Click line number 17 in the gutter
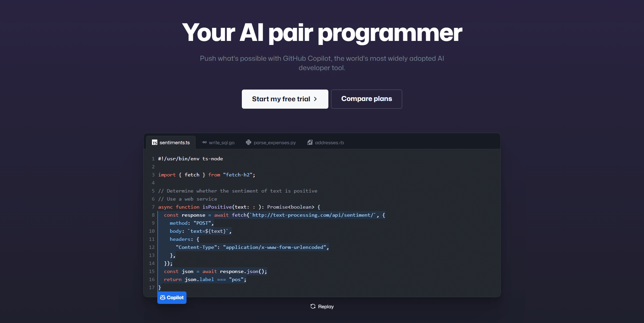Viewport: 644px width, 323px height. (x=152, y=287)
